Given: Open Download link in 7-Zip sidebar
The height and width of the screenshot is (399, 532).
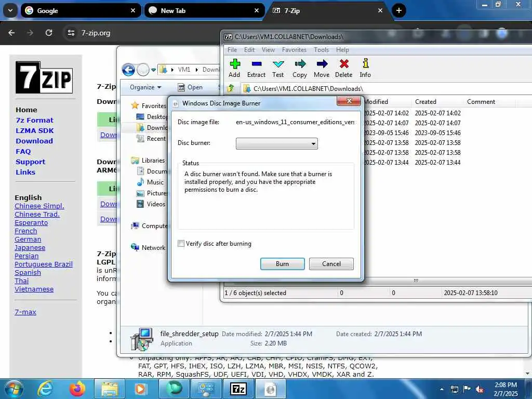Looking at the screenshot, I should point(34,141).
